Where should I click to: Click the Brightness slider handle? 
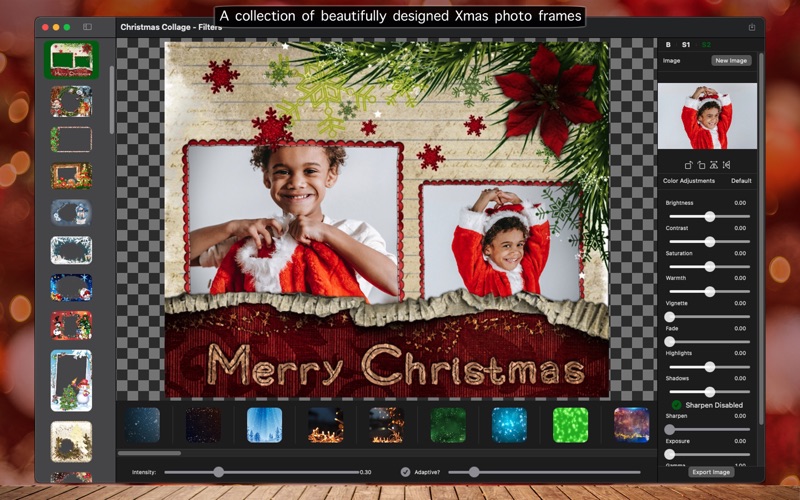click(709, 216)
